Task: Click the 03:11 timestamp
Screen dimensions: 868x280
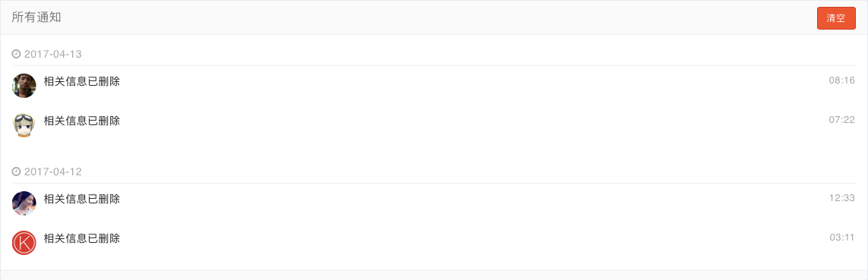Action: [x=842, y=238]
